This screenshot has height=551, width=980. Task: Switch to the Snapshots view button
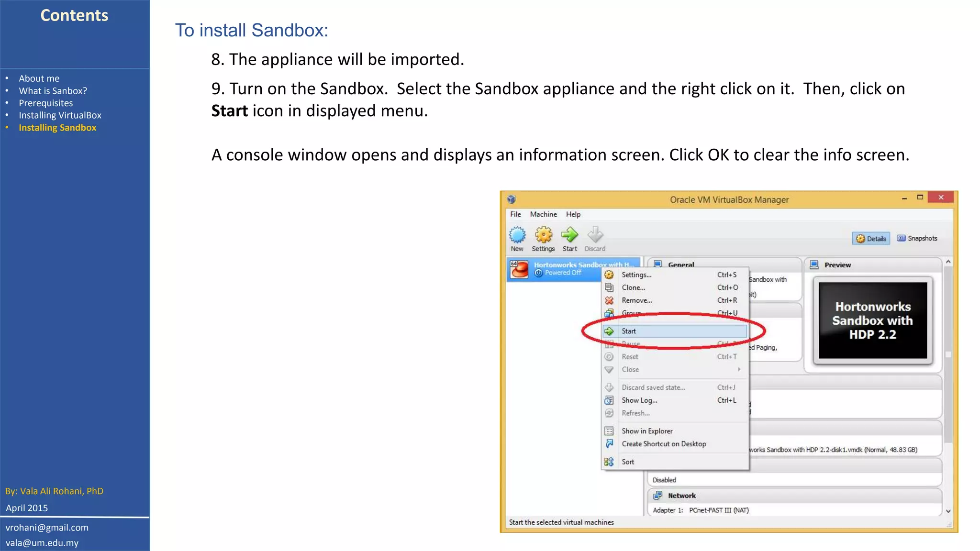[x=917, y=238]
